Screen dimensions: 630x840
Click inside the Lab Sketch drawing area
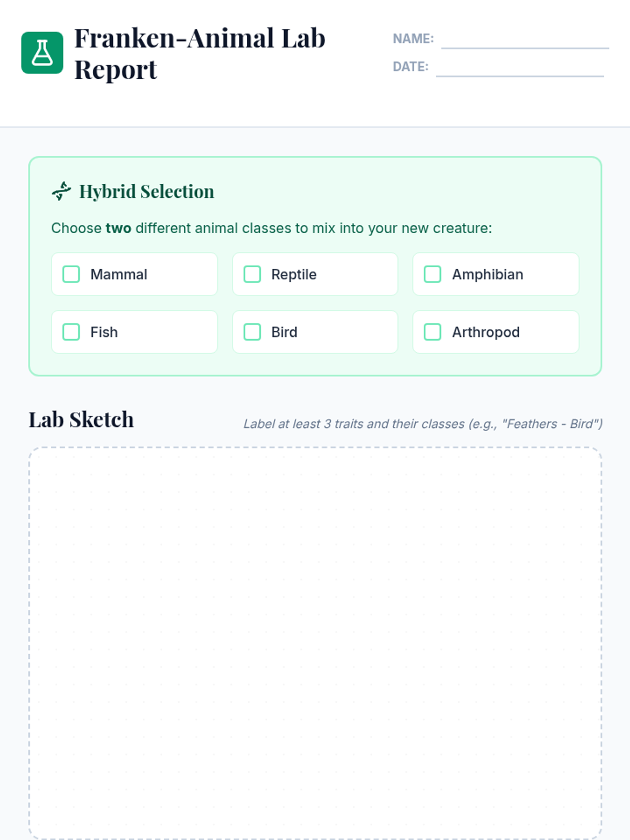[x=315, y=643]
